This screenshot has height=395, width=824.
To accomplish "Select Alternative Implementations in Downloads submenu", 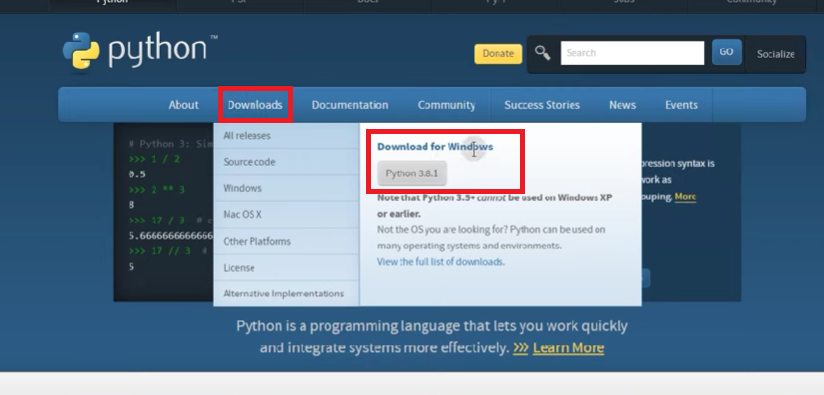I will click(x=286, y=293).
